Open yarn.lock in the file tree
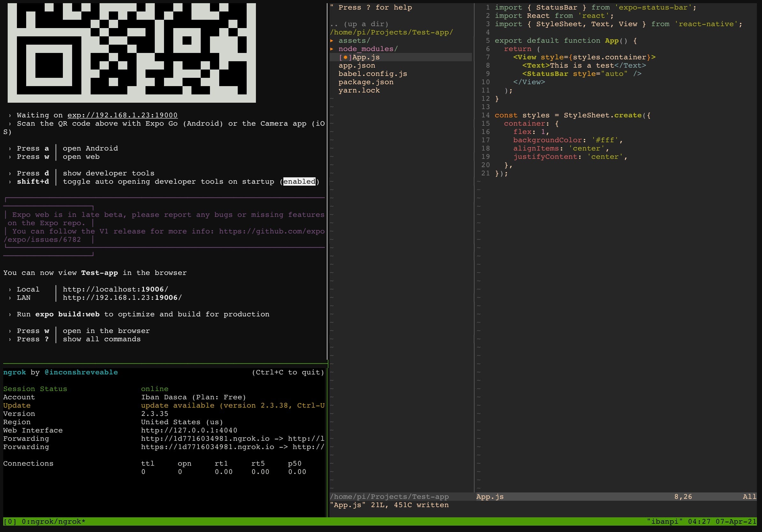762x532 pixels. [359, 90]
